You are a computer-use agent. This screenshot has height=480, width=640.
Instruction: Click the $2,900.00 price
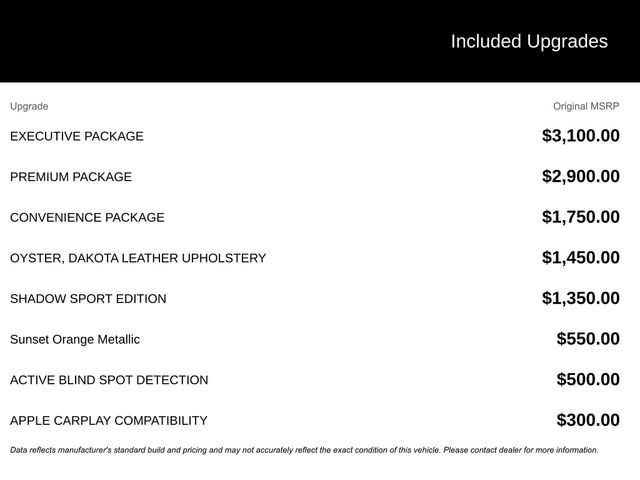(580, 177)
